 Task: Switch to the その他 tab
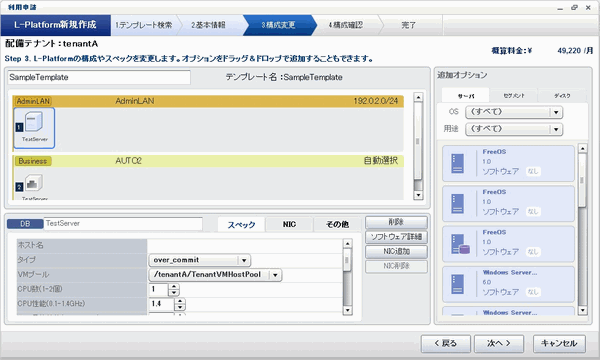click(337, 225)
